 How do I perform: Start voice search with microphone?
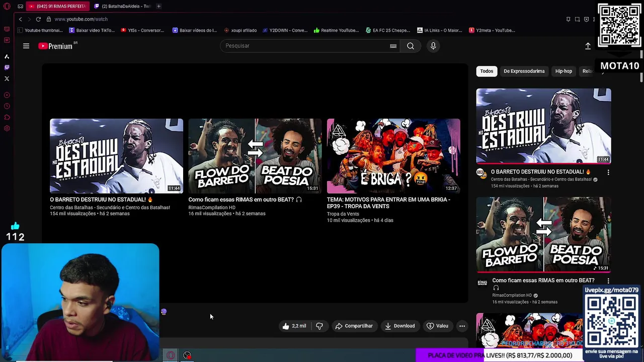point(433,46)
